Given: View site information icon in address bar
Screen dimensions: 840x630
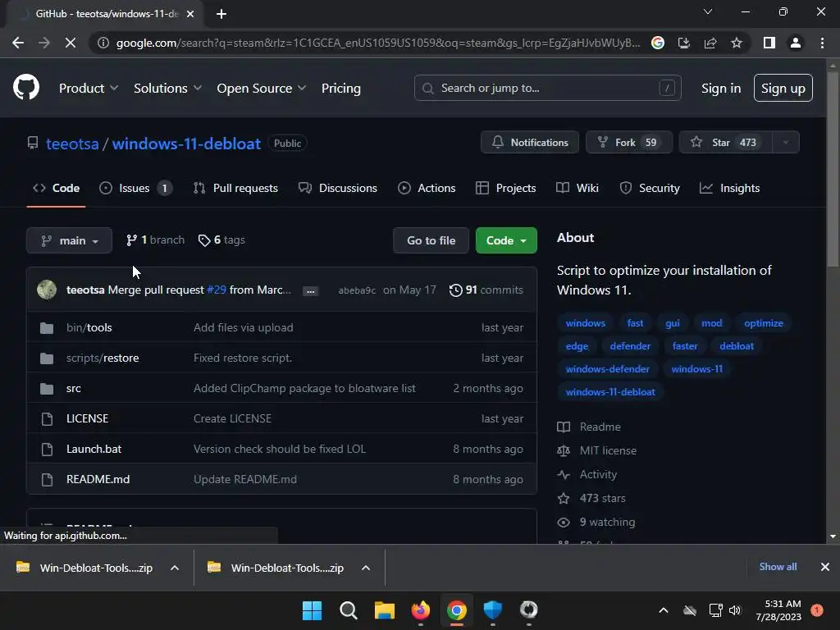Looking at the screenshot, I should point(103,43).
